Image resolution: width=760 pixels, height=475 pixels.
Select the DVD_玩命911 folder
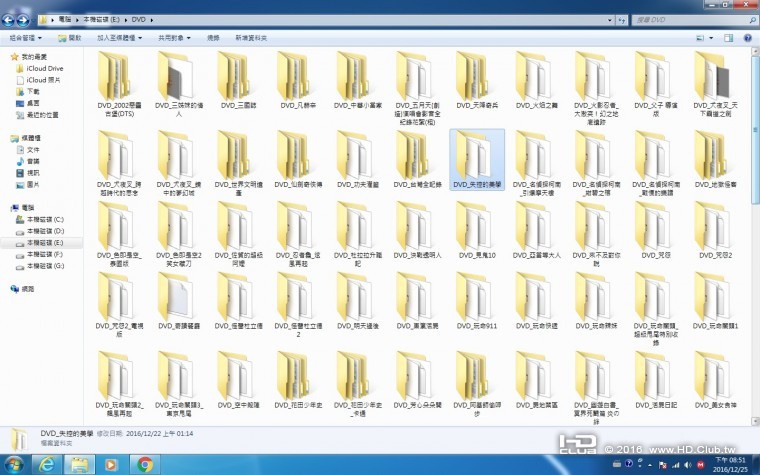click(477, 301)
